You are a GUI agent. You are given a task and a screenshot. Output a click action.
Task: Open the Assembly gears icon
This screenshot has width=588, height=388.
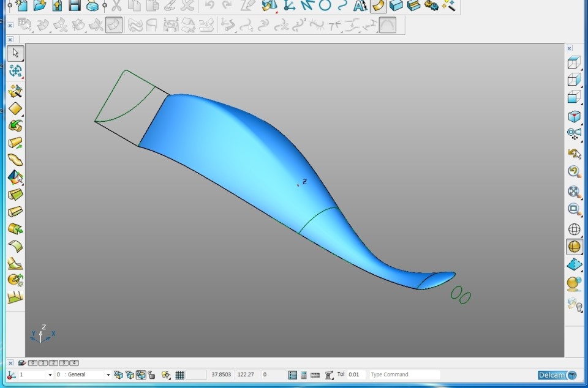[431, 6]
